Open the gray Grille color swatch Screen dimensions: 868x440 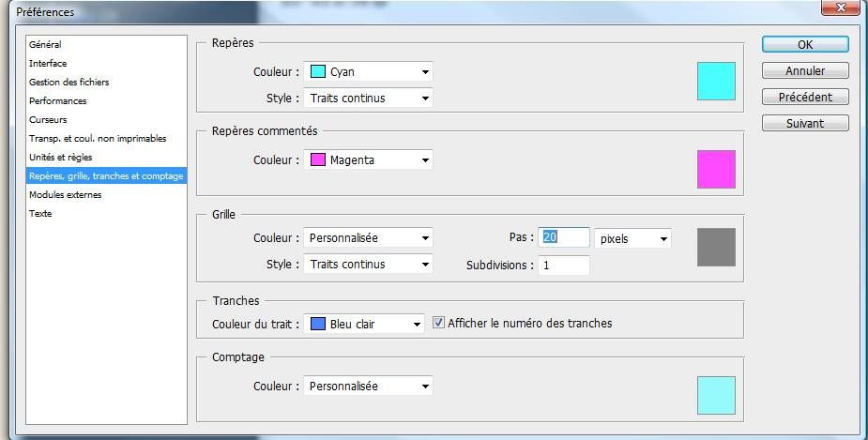point(716,247)
